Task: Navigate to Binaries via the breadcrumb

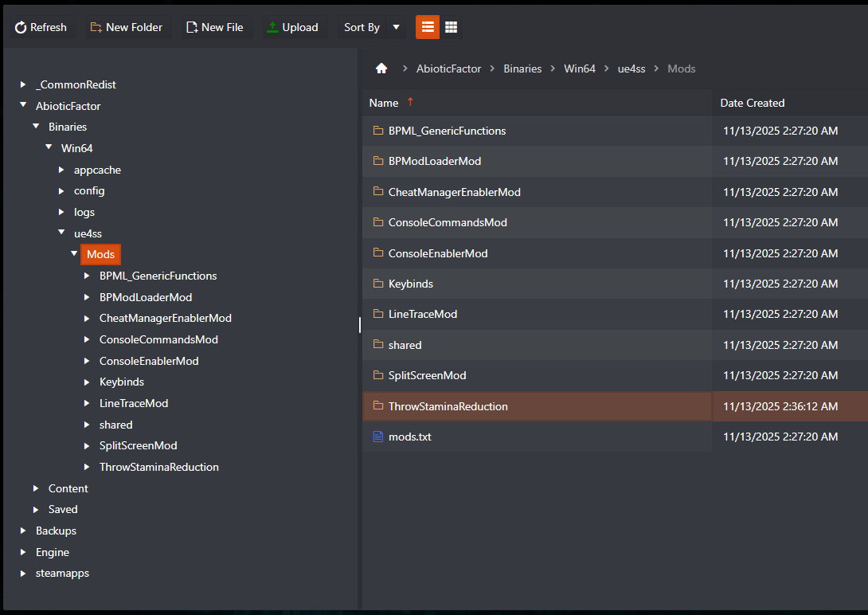Action: click(x=522, y=68)
